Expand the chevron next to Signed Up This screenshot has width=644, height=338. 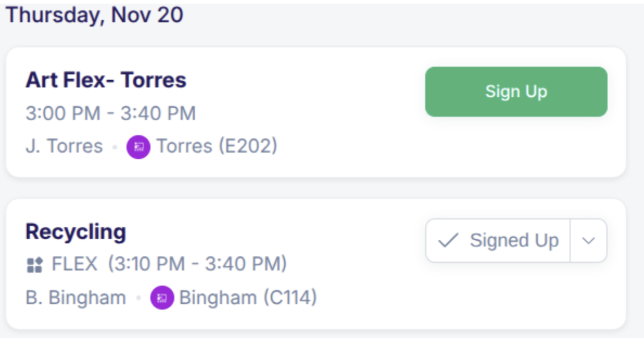click(588, 241)
